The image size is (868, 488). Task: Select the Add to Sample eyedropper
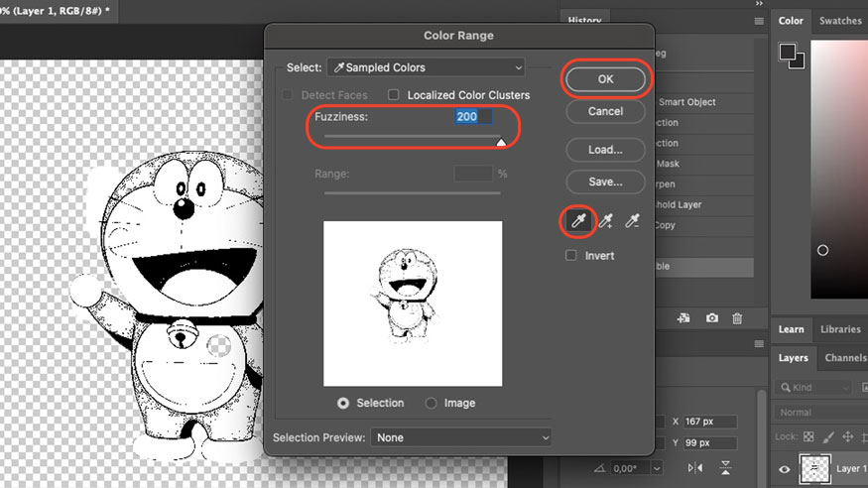coord(605,221)
